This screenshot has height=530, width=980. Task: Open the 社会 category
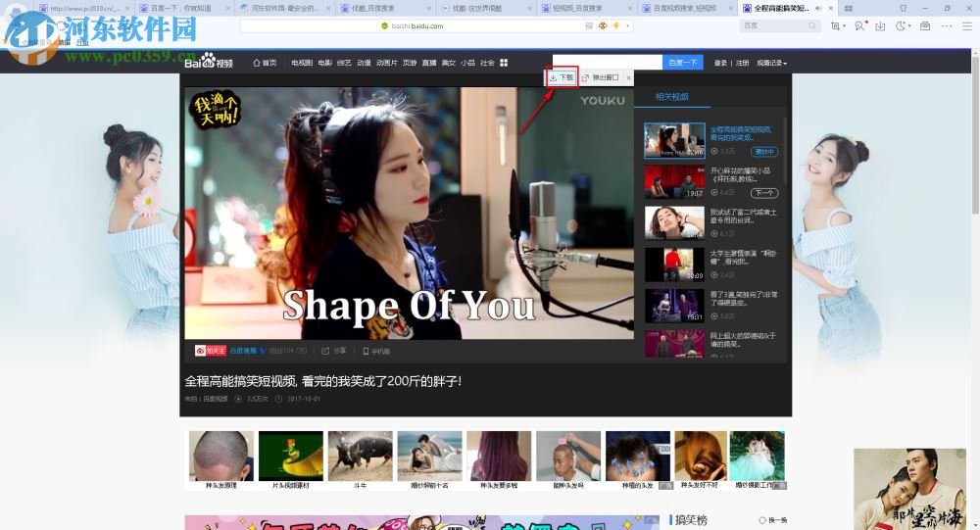(x=487, y=63)
